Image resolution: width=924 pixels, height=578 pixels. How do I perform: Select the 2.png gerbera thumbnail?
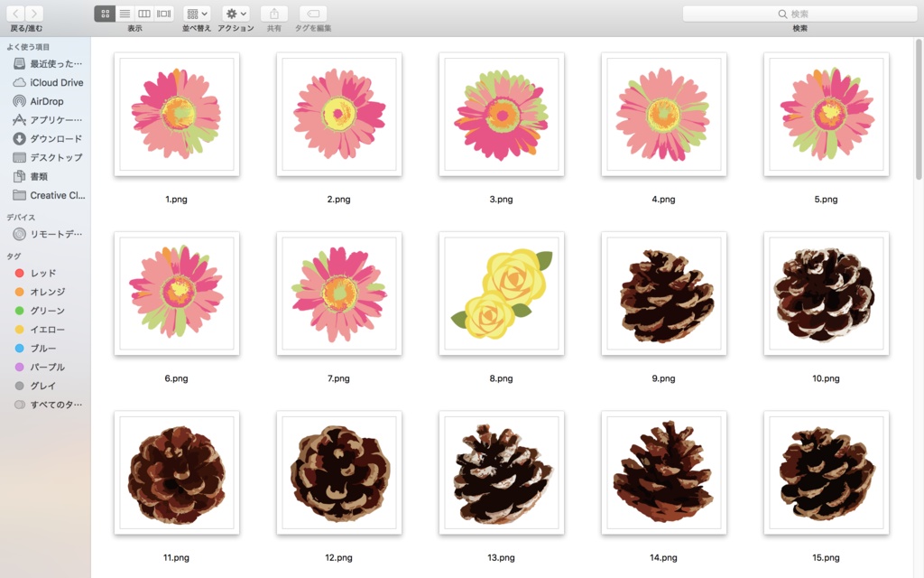[339, 115]
